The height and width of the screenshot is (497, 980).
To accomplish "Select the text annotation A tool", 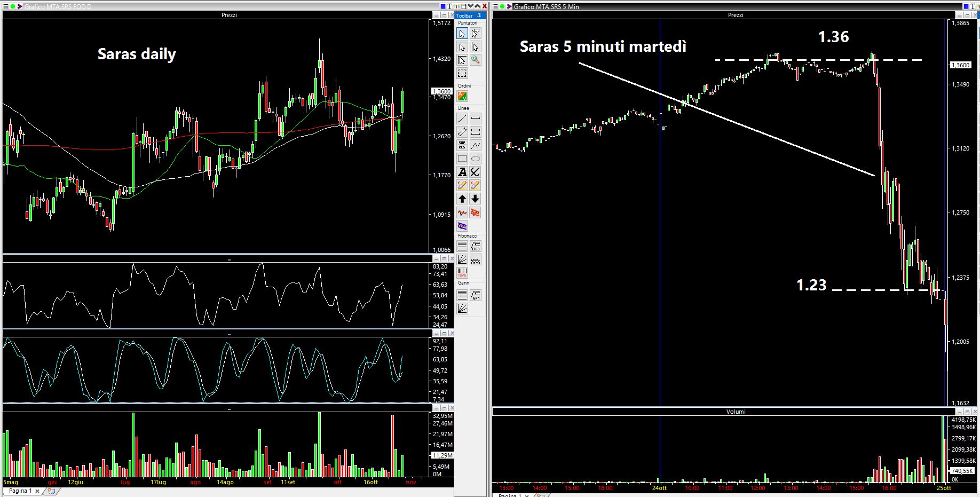I will pyautogui.click(x=462, y=172).
